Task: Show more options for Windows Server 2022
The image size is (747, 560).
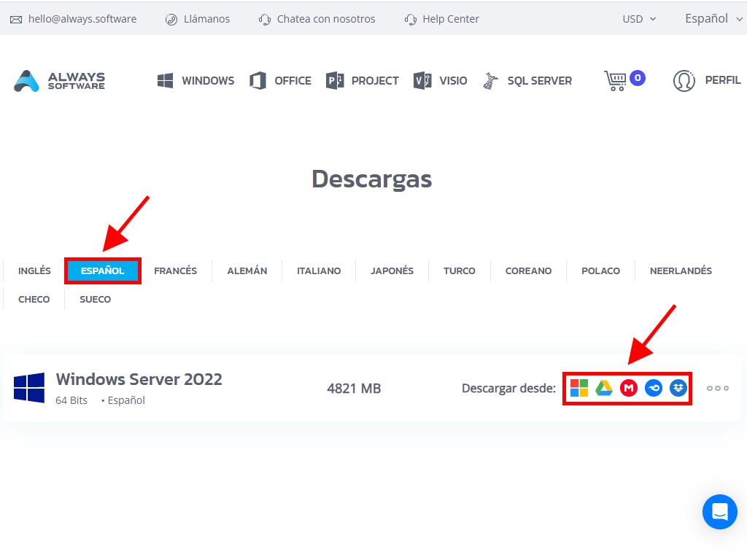Action: pyautogui.click(x=717, y=388)
